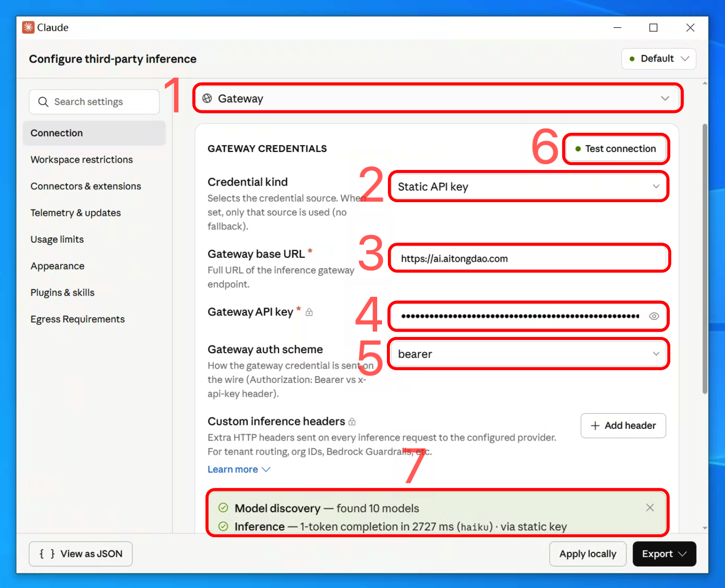Click the lock icon beside Custom inference headers

pos(352,421)
